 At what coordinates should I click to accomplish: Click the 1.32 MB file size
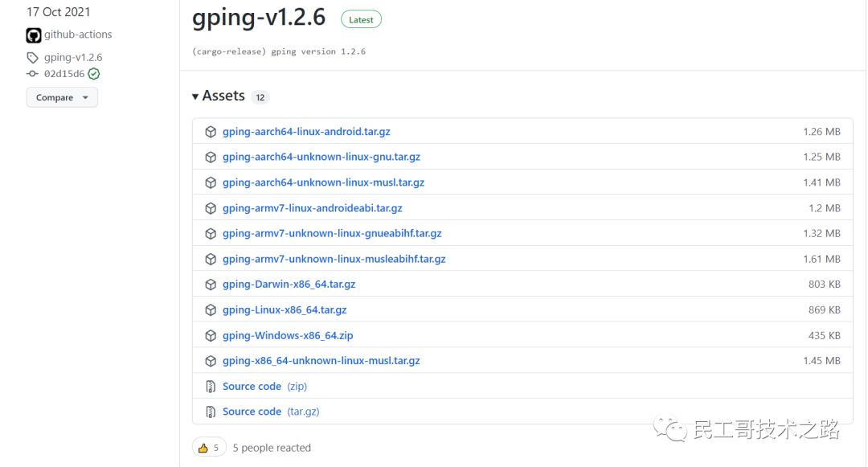tap(821, 233)
